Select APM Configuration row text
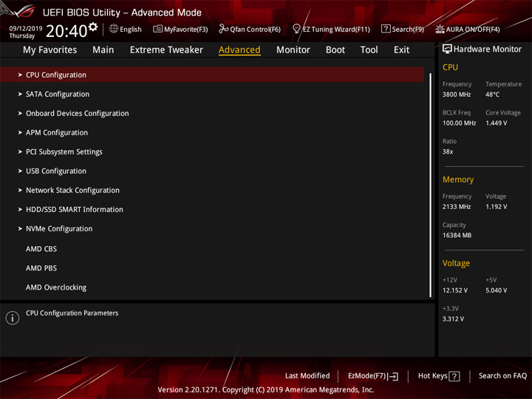The width and height of the screenshot is (532, 399). pyautogui.click(x=57, y=133)
